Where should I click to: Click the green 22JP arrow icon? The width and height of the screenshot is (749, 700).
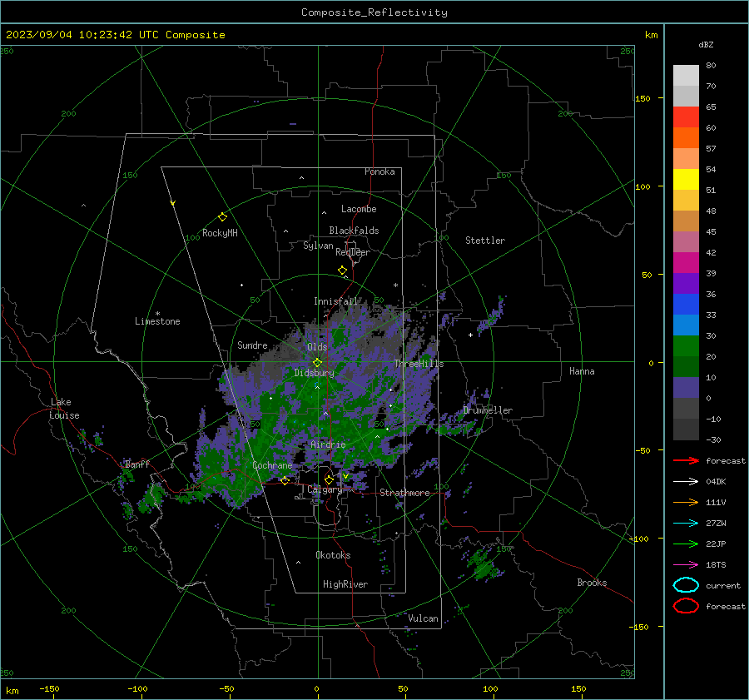686,544
